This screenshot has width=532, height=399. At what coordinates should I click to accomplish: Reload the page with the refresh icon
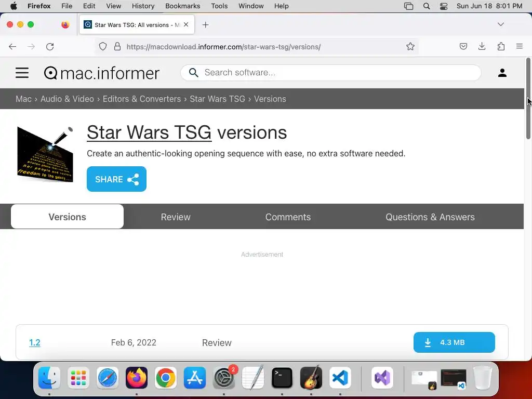(x=50, y=46)
